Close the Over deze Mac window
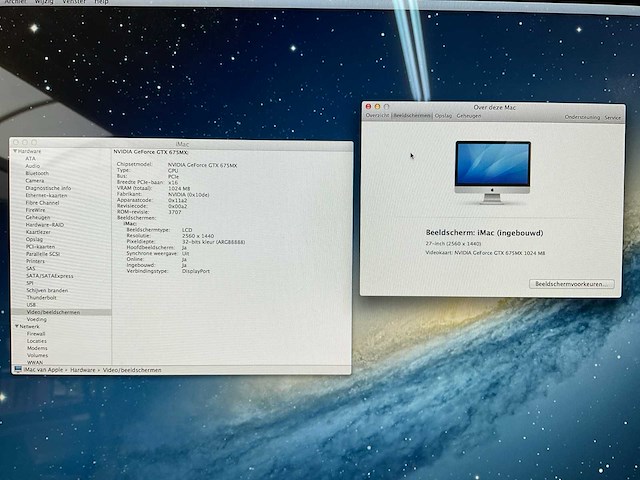640x480 pixels. point(368,107)
